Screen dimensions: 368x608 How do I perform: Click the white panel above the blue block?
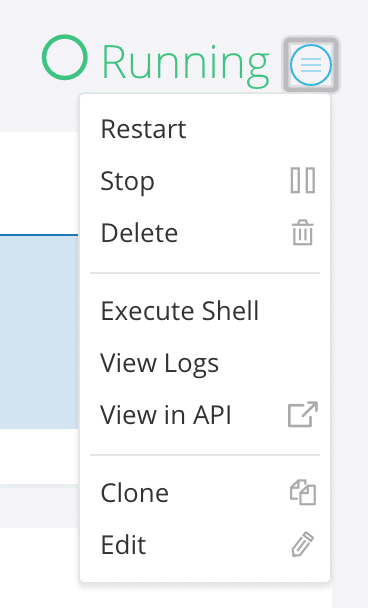[39, 183]
